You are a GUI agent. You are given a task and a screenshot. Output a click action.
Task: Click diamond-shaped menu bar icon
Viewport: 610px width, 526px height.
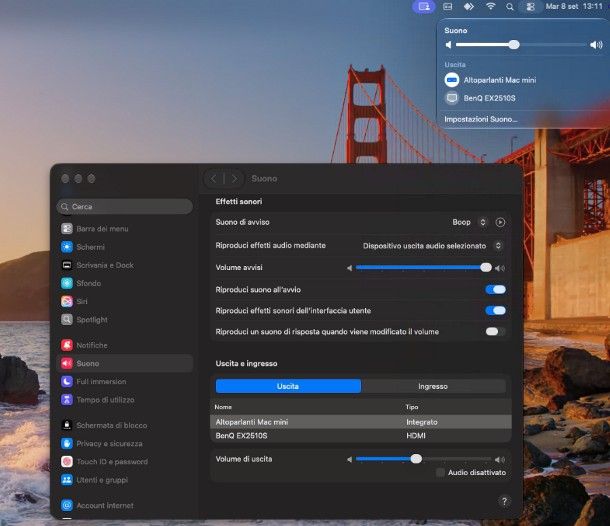pyautogui.click(x=469, y=7)
